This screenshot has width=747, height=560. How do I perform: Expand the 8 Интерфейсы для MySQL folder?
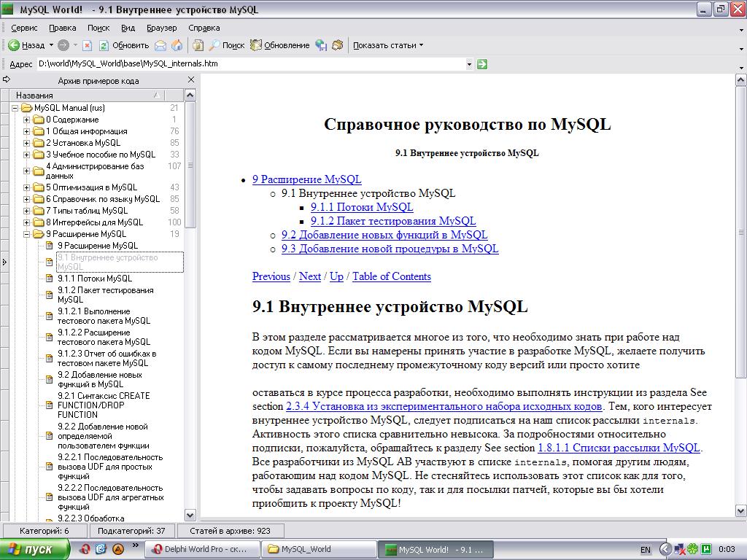pyautogui.click(x=27, y=222)
